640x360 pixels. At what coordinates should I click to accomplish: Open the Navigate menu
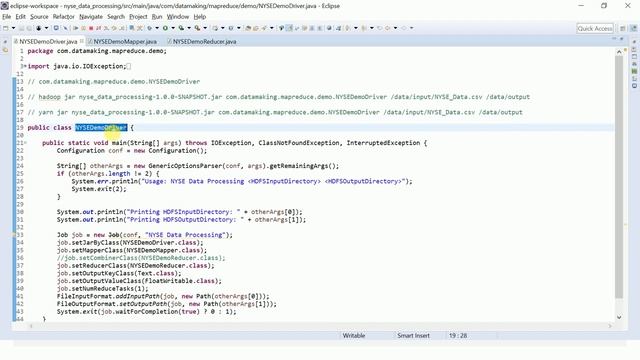[91, 17]
